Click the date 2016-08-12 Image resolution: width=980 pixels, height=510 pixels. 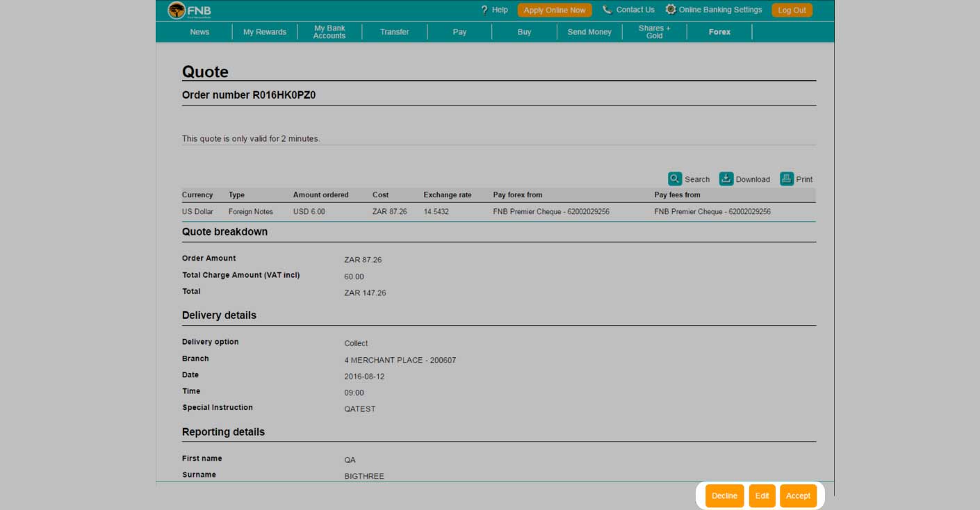pos(364,377)
